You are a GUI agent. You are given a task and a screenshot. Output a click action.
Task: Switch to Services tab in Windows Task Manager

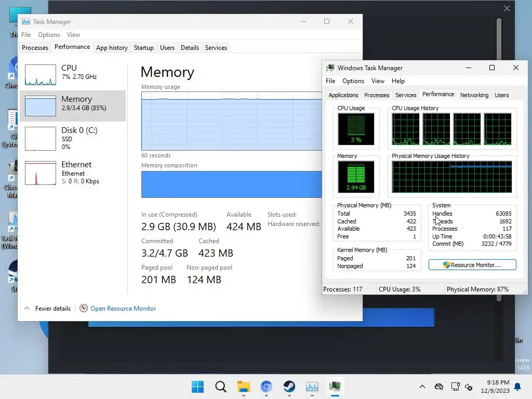[406, 95]
